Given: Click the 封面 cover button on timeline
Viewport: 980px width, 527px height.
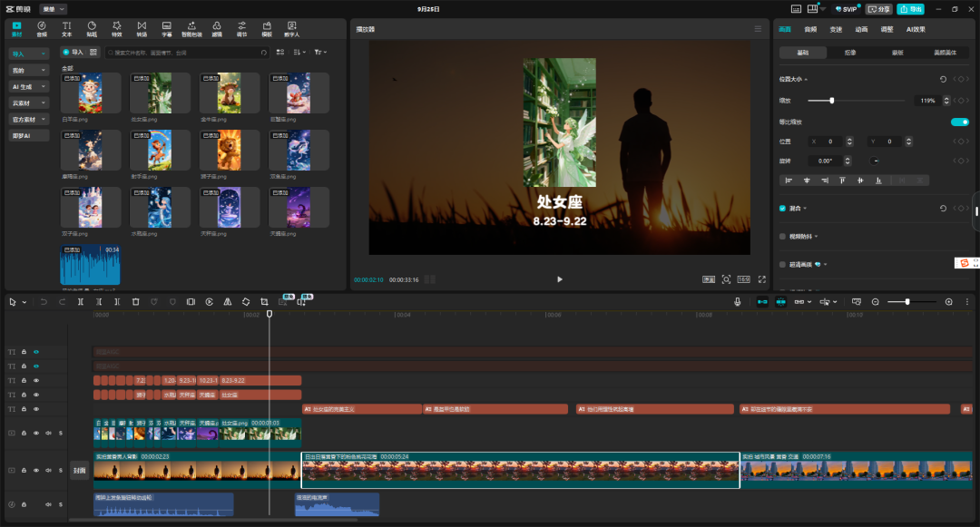Looking at the screenshot, I should point(79,470).
